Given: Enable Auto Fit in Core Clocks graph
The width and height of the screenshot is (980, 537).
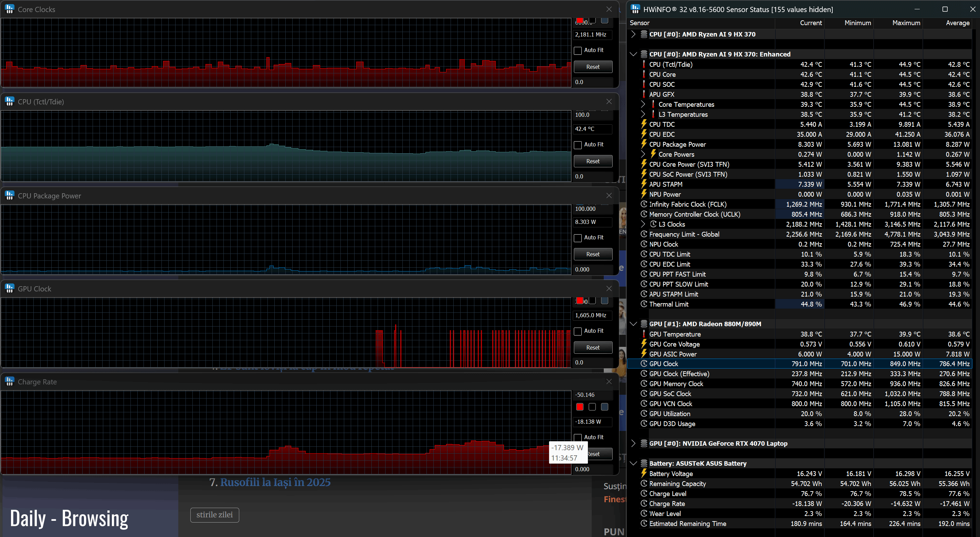Looking at the screenshot, I should 578,50.
